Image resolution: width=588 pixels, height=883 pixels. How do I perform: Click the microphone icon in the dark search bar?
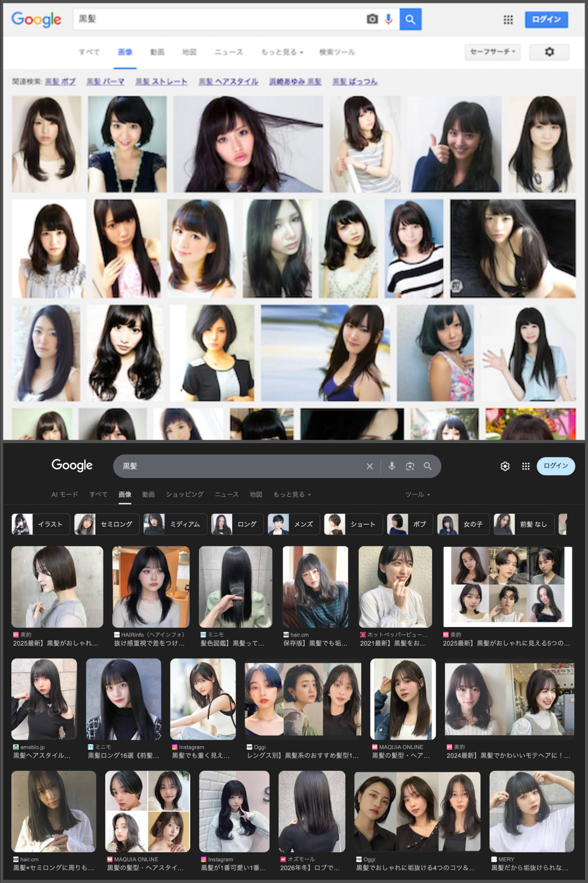click(392, 466)
